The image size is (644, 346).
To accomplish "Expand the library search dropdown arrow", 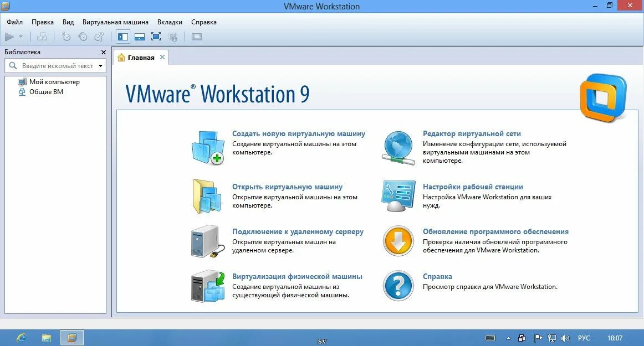I will (x=100, y=66).
